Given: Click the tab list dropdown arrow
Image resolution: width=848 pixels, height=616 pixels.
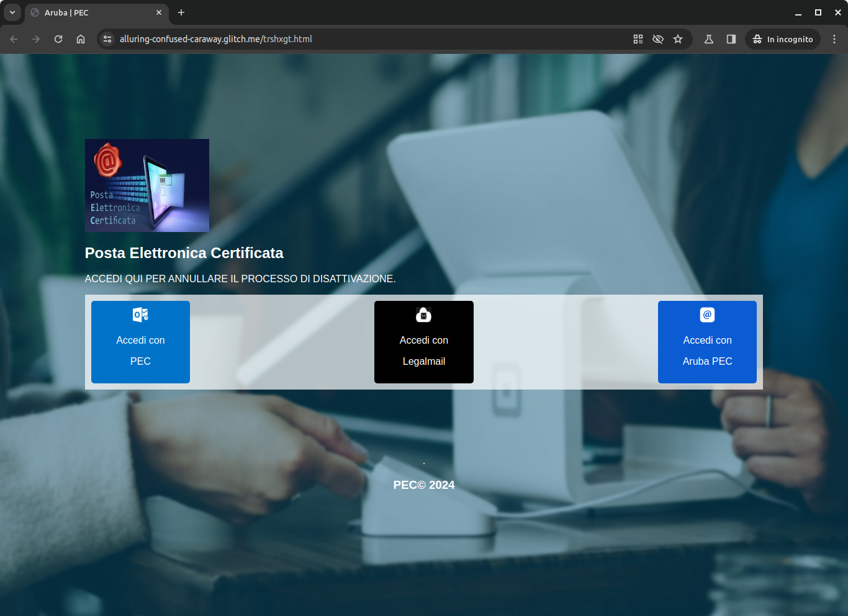Looking at the screenshot, I should [x=12, y=12].
